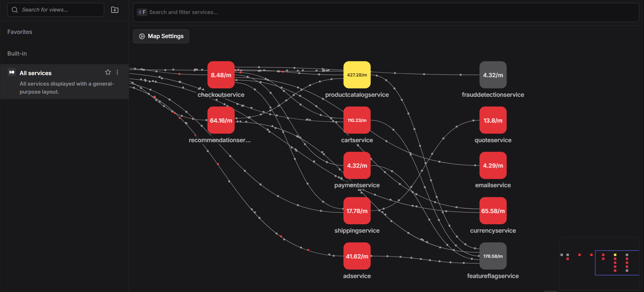Select the cartservice node showing 110.23/m
Image resolution: width=644 pixels, height=292 pixels.
[x=357, y=120]
